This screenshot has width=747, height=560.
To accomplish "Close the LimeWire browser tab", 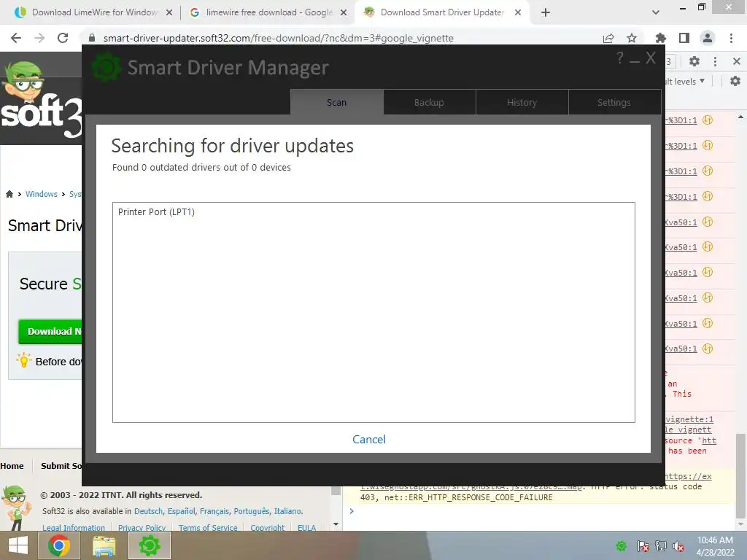I will click(x=169, y=13).
